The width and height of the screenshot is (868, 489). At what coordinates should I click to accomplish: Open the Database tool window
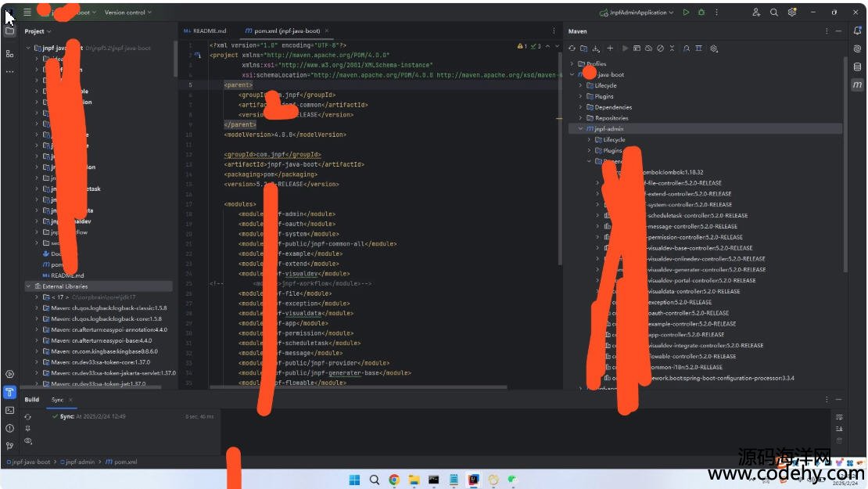858,67
